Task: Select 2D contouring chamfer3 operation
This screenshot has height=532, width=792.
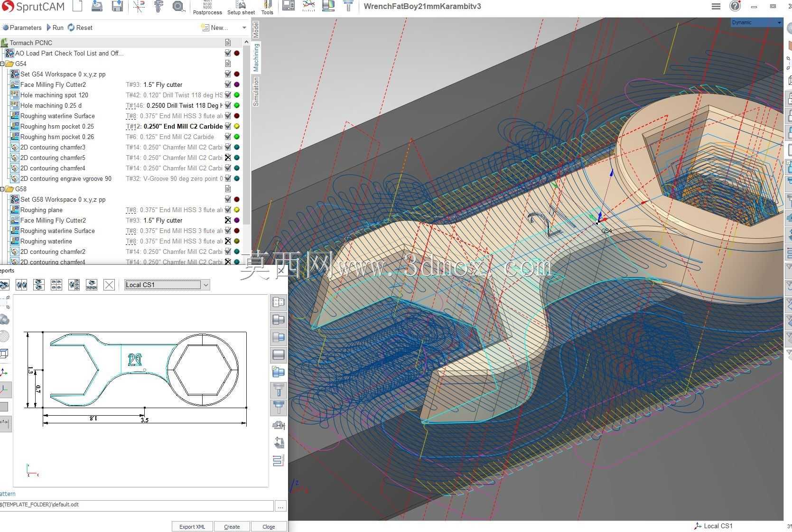Action: (53, 147)
